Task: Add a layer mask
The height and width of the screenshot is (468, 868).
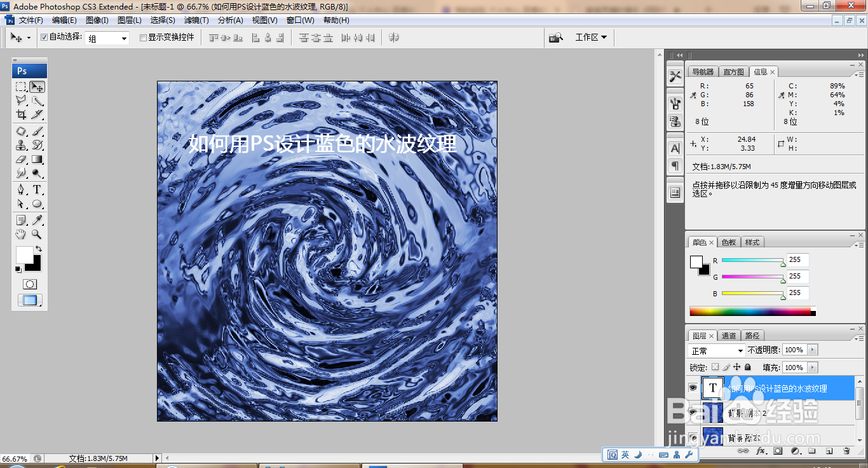Action: tap(778, 451)
